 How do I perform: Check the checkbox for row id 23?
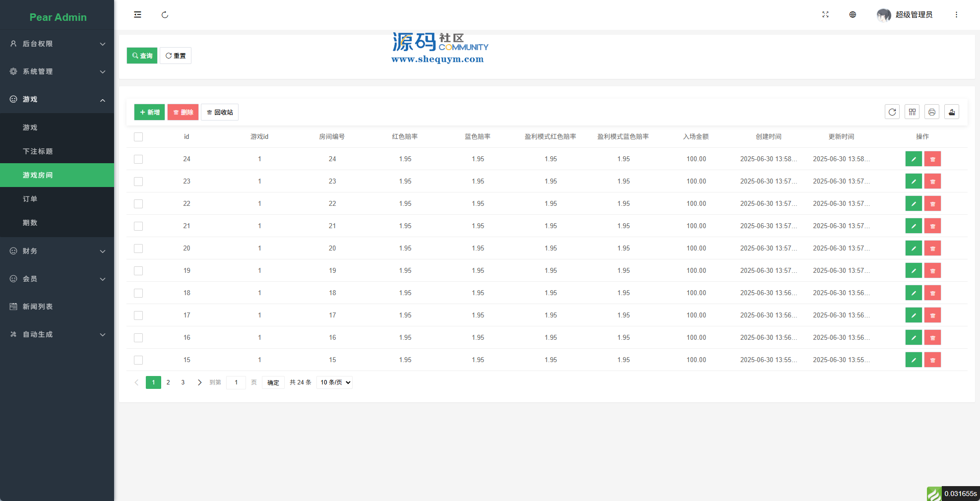(138, 182)
